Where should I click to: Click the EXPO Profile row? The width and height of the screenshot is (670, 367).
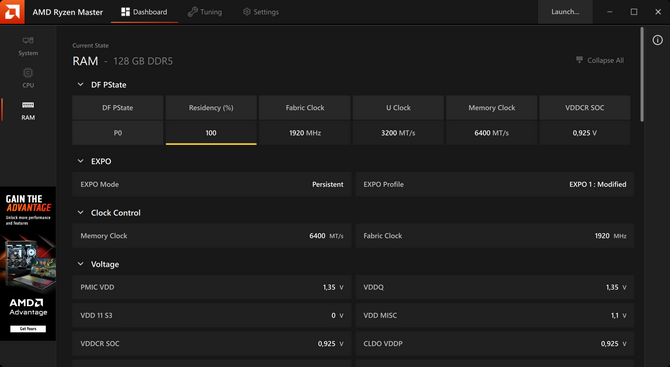coord(495,184)
